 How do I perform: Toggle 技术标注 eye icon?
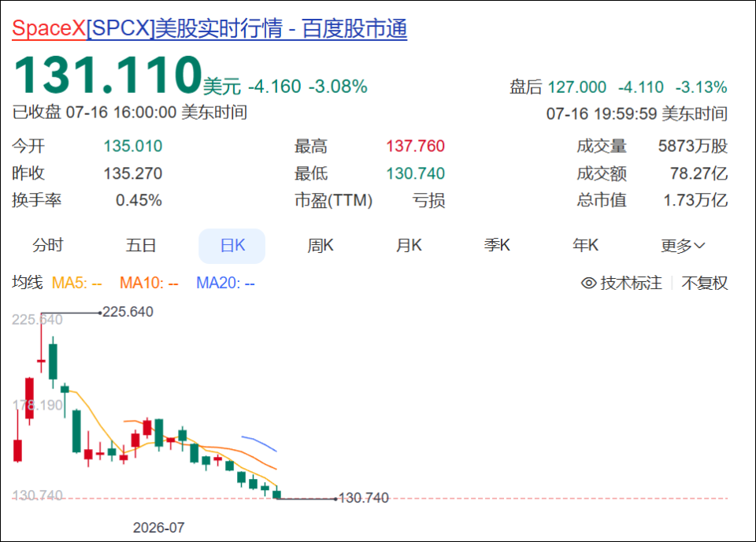588,283
